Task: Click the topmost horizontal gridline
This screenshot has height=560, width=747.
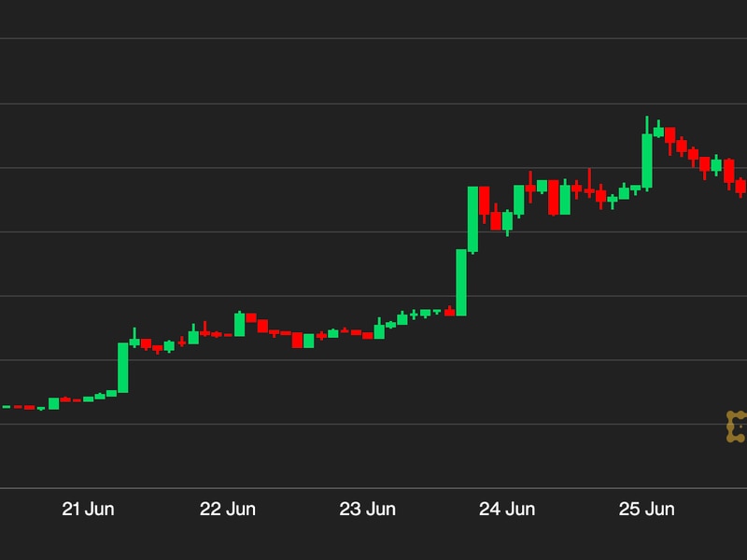Action: pos(373,39)
